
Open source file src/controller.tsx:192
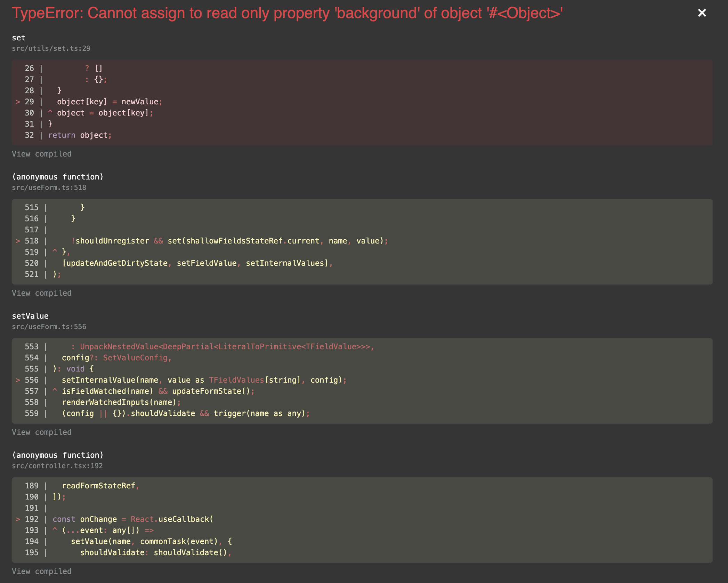[57, 465]
